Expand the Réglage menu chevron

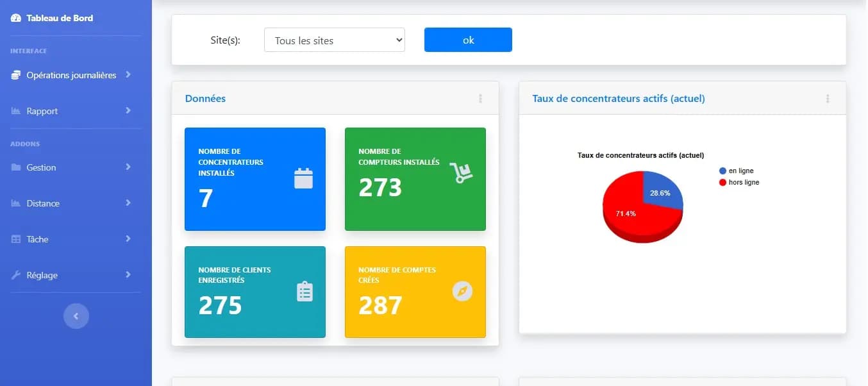pyautogui.click(x=128, y=274)
